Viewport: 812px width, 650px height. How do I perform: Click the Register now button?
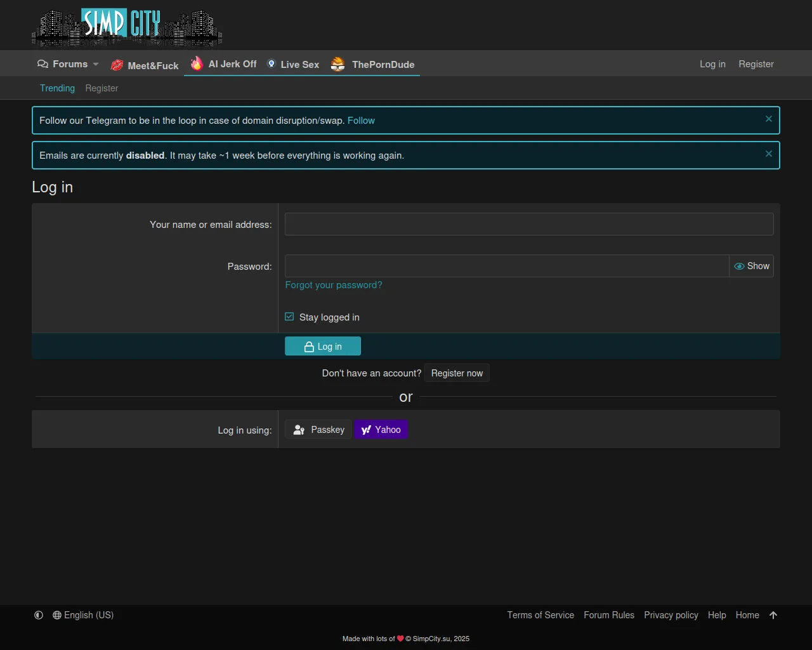457,373
